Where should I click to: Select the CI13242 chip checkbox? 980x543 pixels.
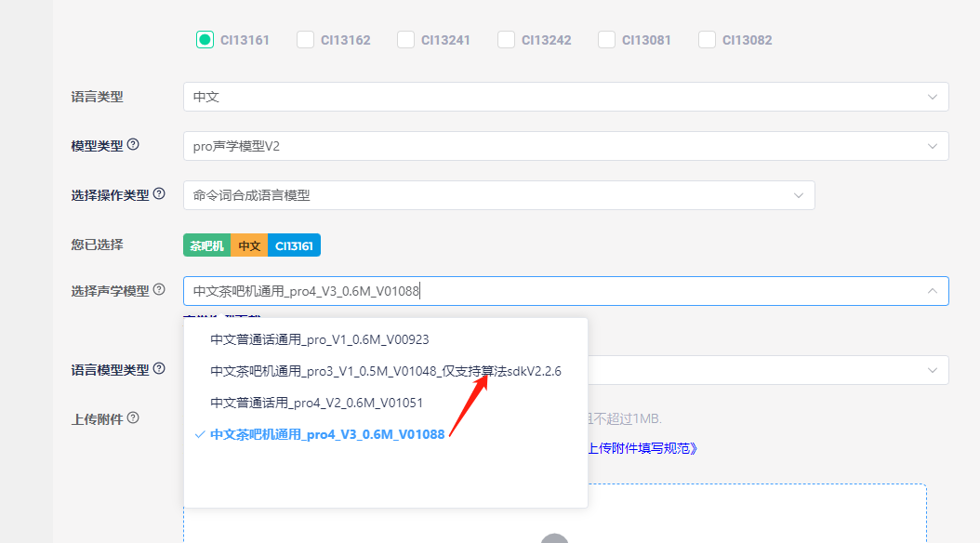tap(506, 40)
